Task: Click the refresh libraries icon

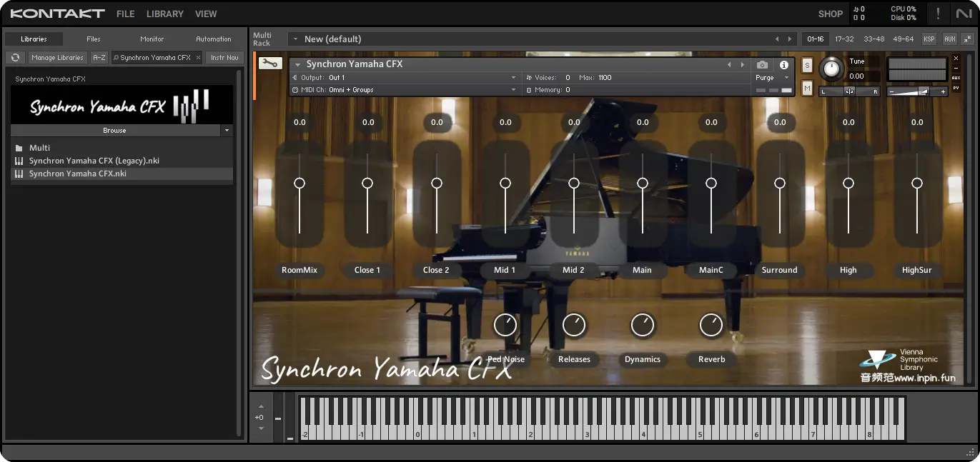Action: pos(15,58)
